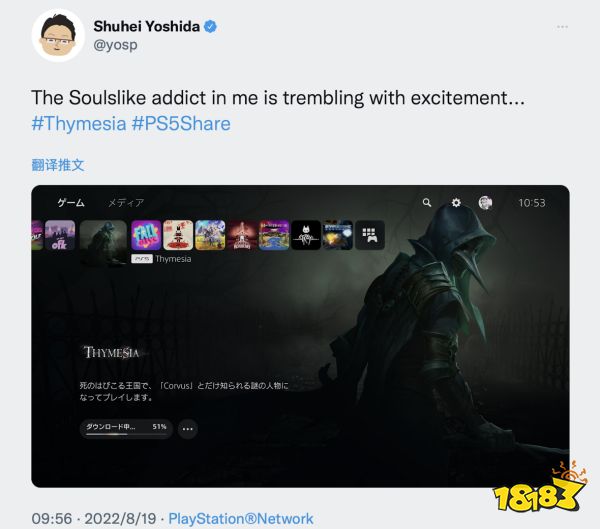
Task: Select the Fall Guys game tile
Action: (x=146, y=235)
